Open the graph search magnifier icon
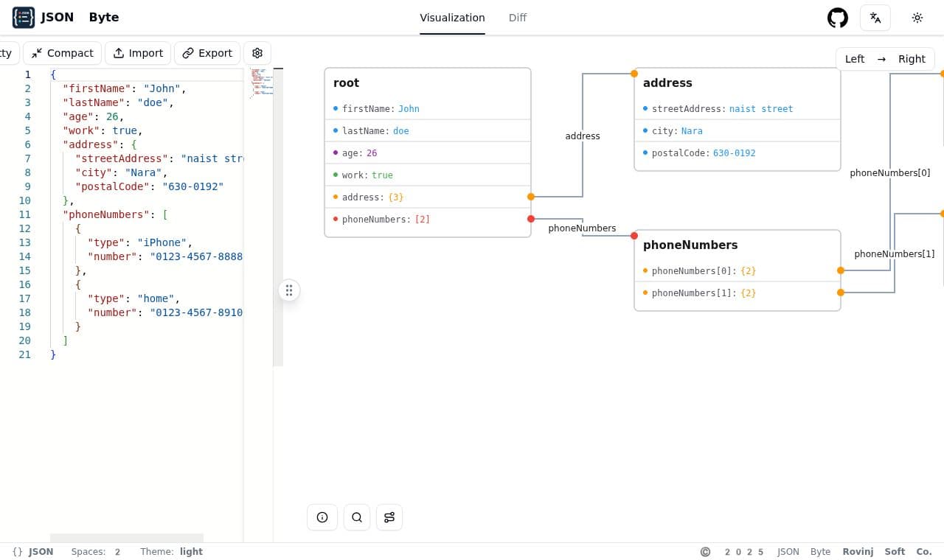The image size is (944, 560). point(357,517)
